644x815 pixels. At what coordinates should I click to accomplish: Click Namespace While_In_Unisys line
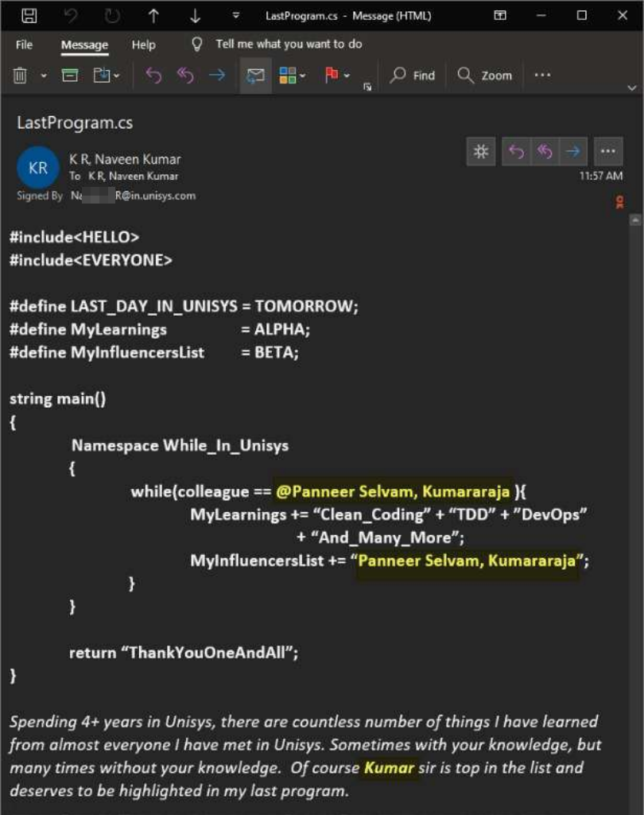coord(180,445)
